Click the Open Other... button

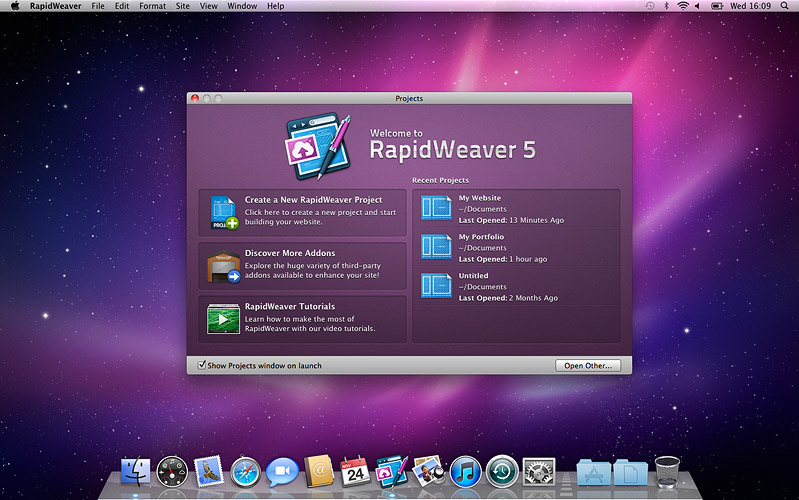[587, 366]
